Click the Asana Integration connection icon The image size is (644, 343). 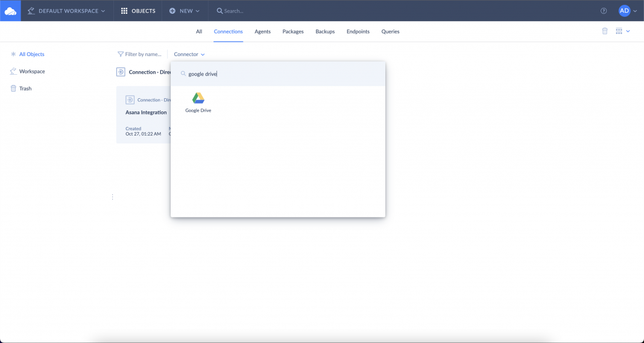click(130, 100)
